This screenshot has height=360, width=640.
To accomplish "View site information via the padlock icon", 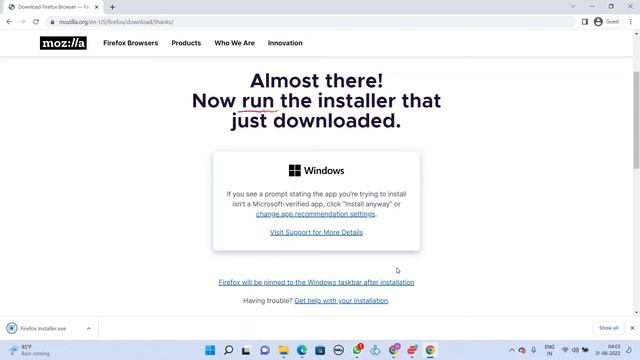I will [52, 22].
